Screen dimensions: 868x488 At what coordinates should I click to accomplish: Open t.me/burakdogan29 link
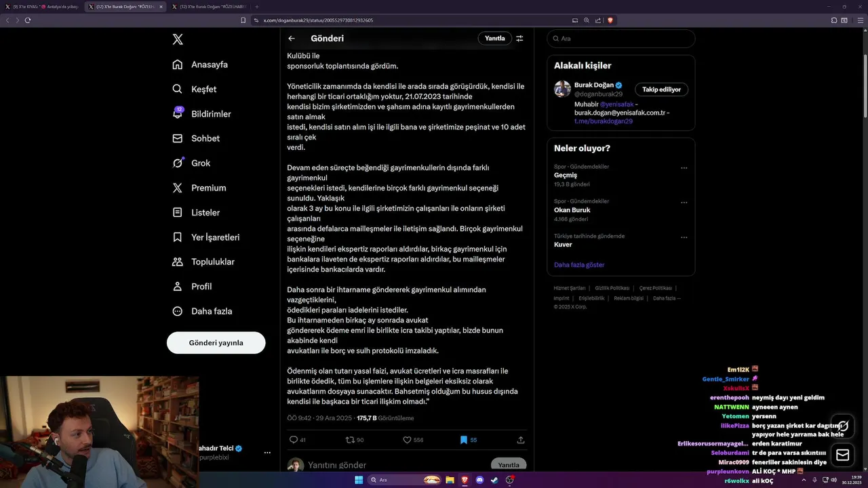[603, 121]
